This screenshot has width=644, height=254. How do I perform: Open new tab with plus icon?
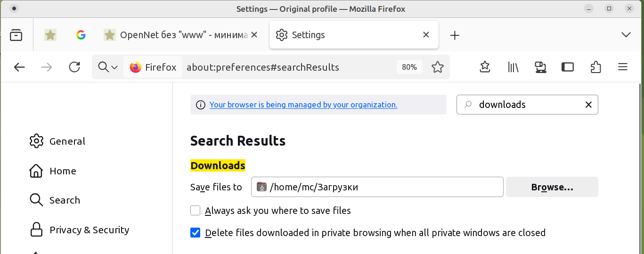click(x=455, y=35)
